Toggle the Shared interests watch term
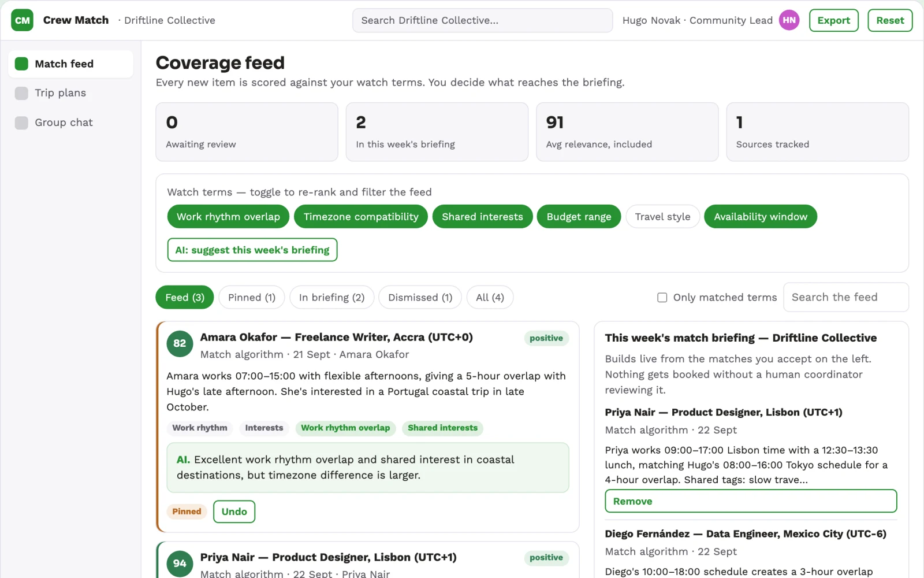This screenshot has height=578, width=924. pyautogui.click(x=482, y=217)
